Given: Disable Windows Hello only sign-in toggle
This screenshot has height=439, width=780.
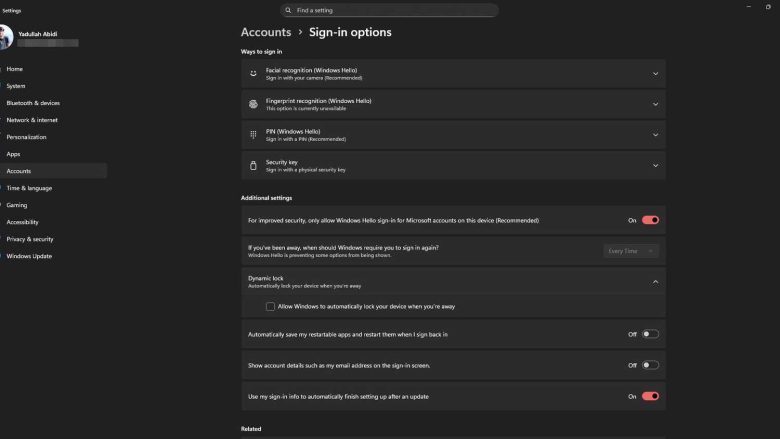Looking at the screenshot, I should (x=650, y=220).
